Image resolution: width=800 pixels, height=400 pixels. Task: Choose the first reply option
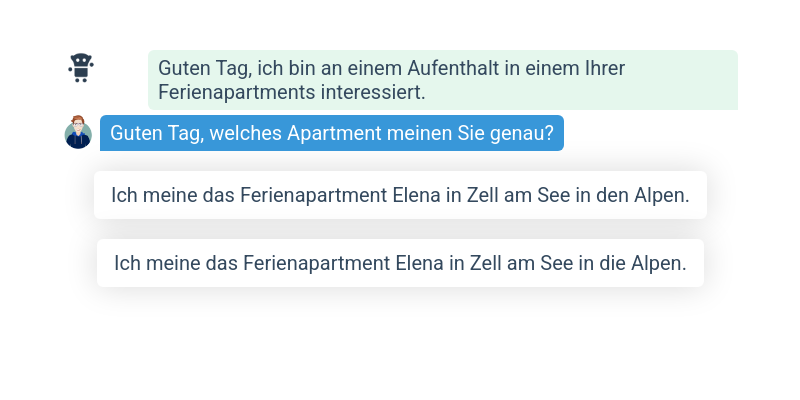pyautogui.click(x=400, y=195)
